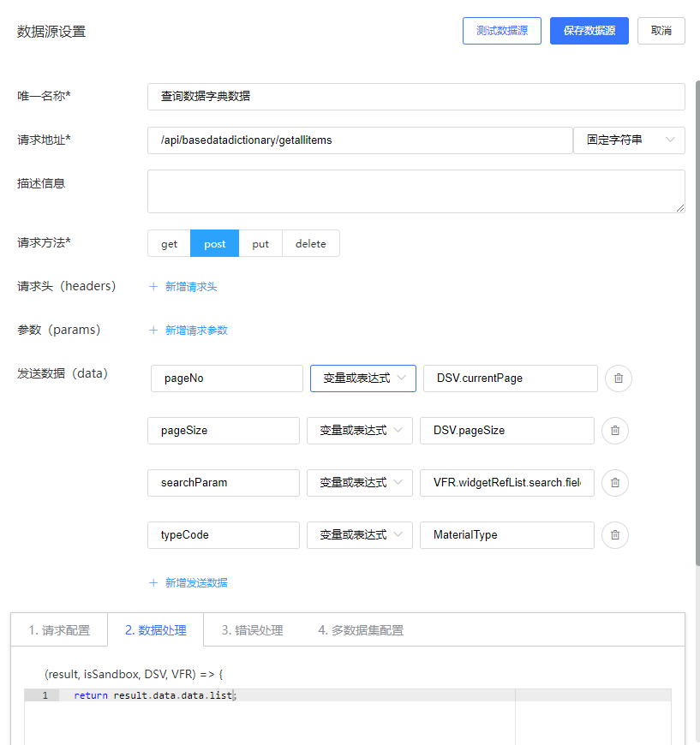Remove the searchParam row via trash icon
The height and width of the screenshot is (745, 700).
[x=614, y=483]
